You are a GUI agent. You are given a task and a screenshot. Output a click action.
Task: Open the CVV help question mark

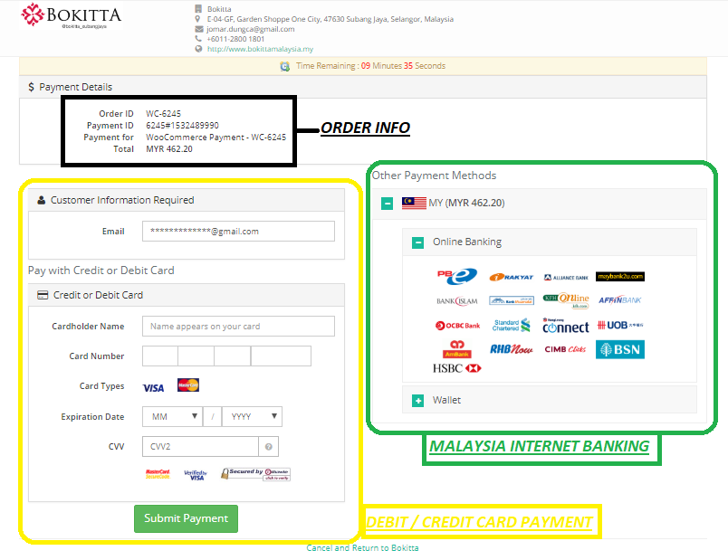268,447
